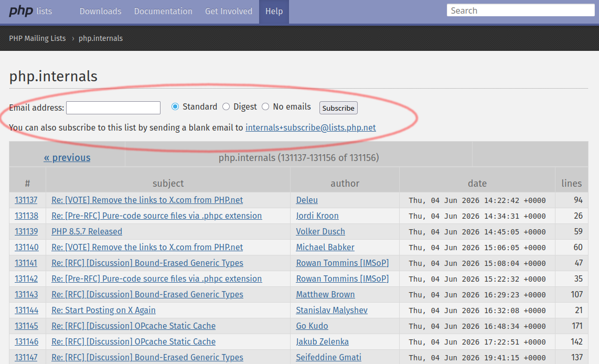Open message number 131145
599x364 pixels.
pyautogui.click(x=26, y=326)
